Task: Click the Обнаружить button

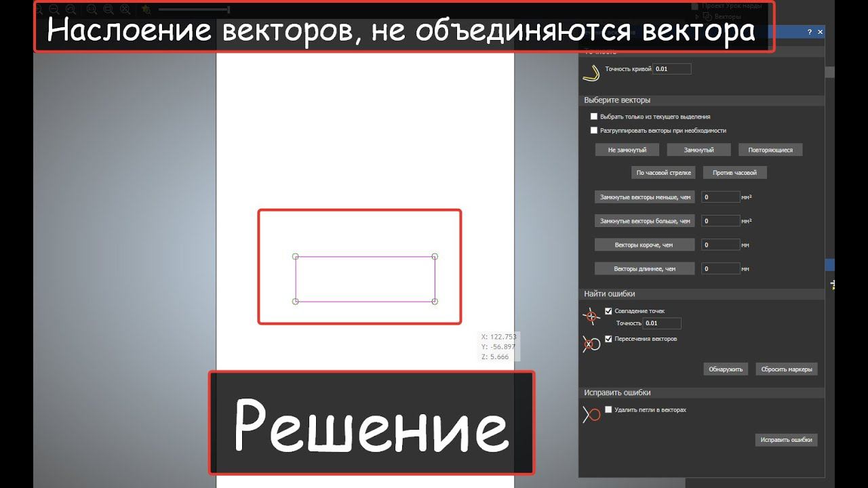Action: click(x=726, y=369)
